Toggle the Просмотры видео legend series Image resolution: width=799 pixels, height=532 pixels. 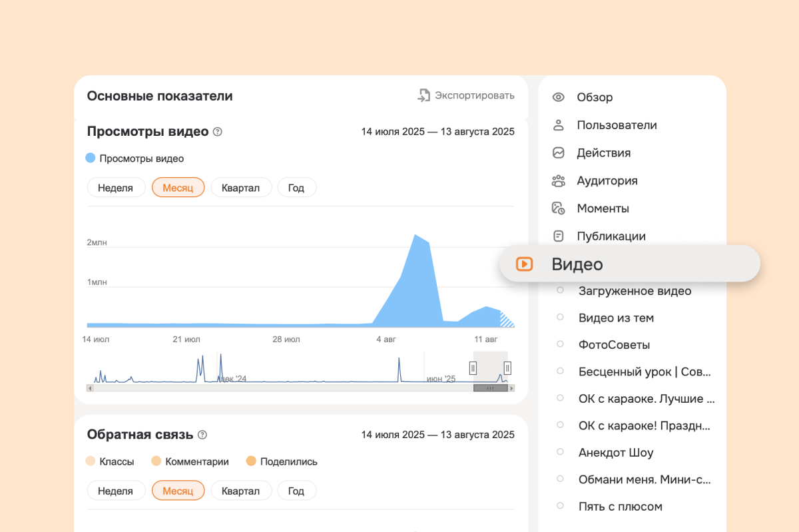coord(134,158)
